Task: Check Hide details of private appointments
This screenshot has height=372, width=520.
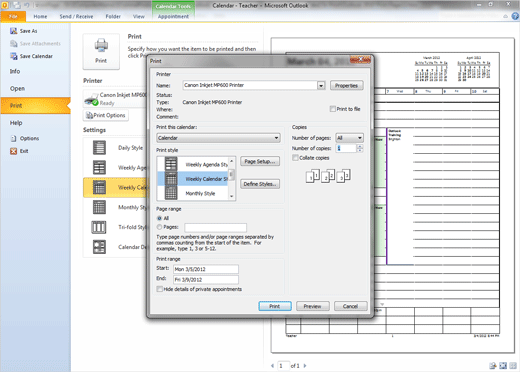Action: (160, 289)
